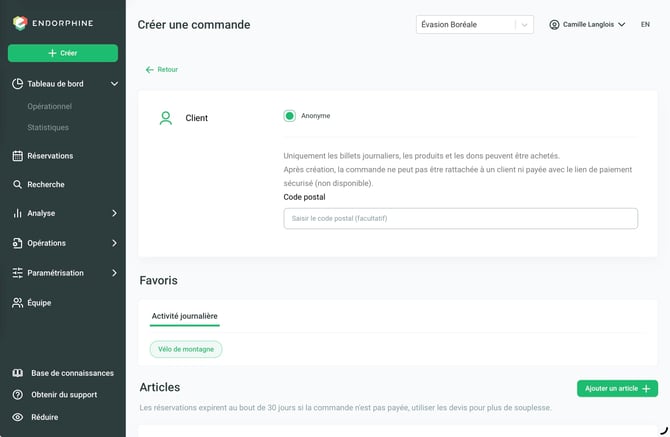Focus the Code postal input field
670x437 pixels.
[461, 218]
